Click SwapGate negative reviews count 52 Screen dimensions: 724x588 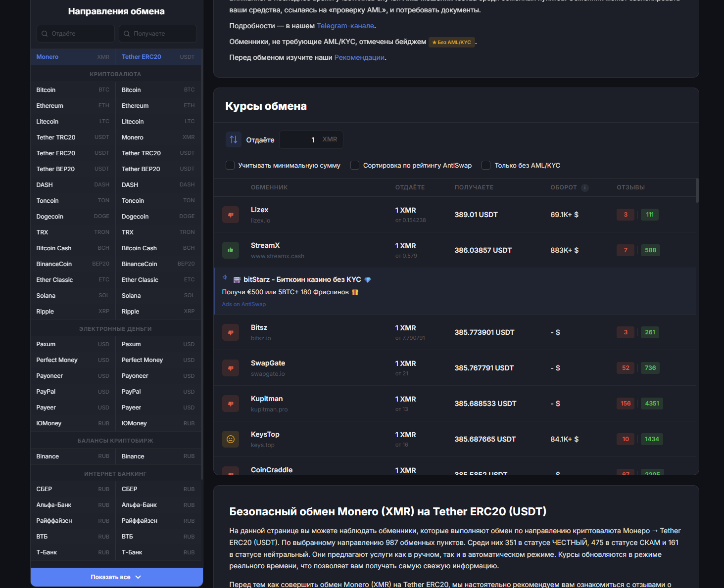626,368
